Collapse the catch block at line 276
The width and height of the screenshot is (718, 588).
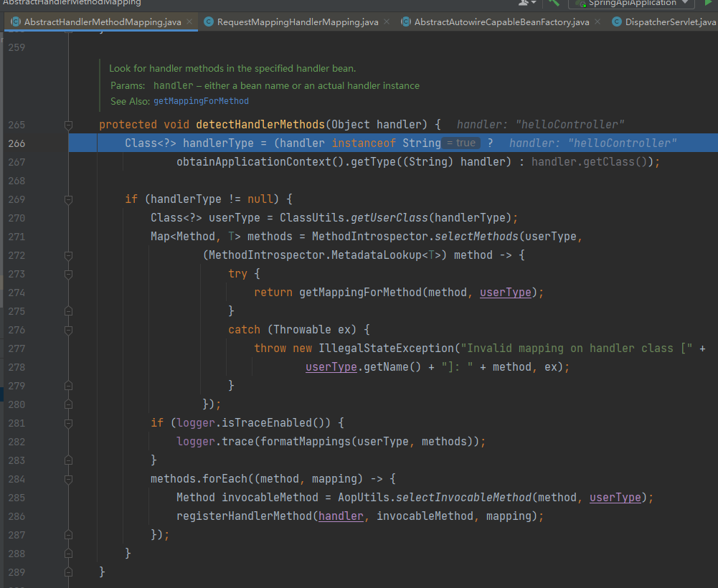click(68, 330)
